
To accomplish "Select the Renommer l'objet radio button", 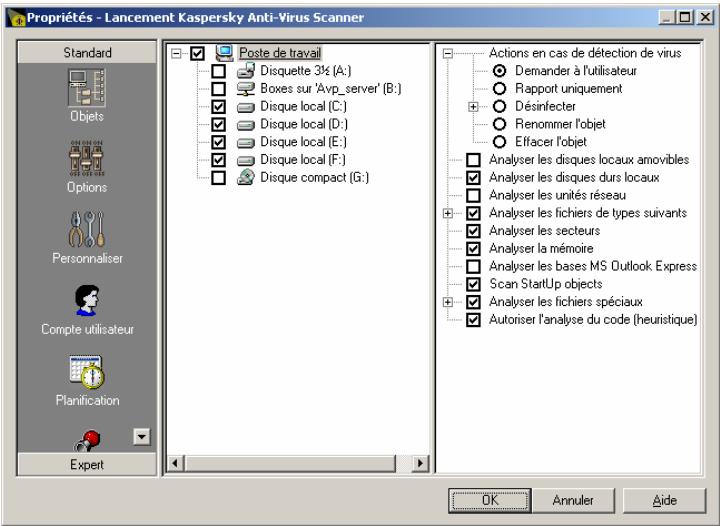I will point(499,124).
